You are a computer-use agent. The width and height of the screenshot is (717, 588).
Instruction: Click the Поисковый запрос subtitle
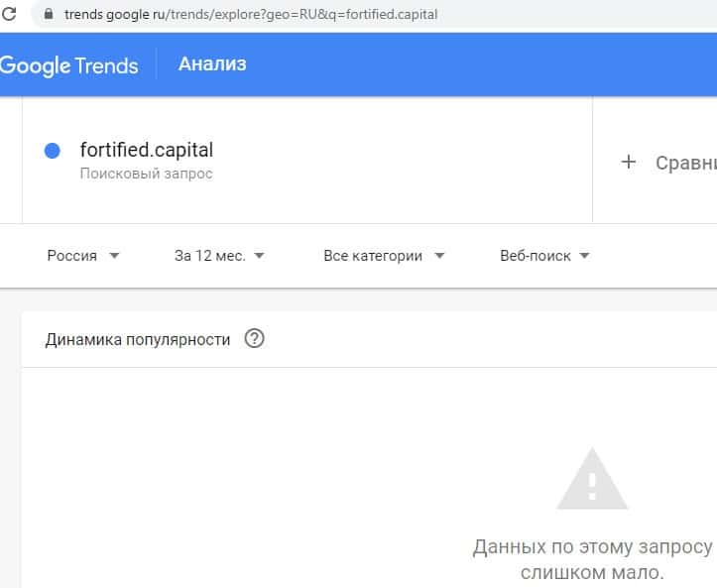147,174
